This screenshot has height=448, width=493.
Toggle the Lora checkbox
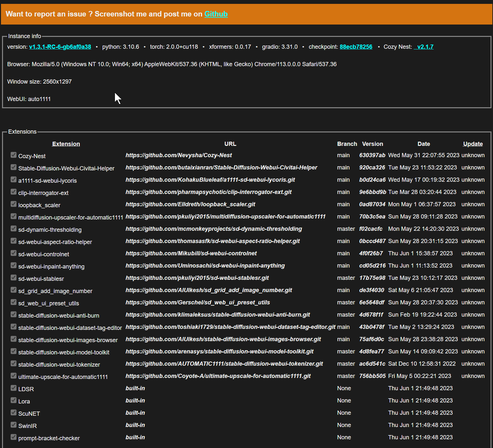tap(13, 400)
